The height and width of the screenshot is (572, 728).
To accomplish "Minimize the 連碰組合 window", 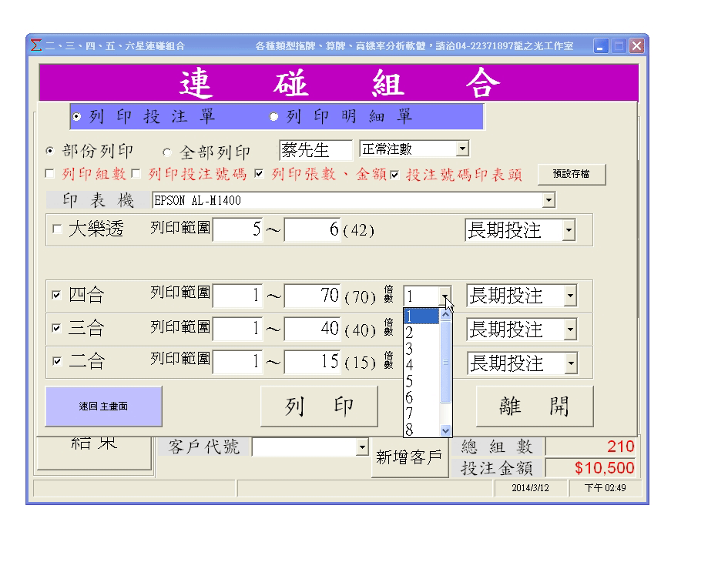I will tap(600, 46).
